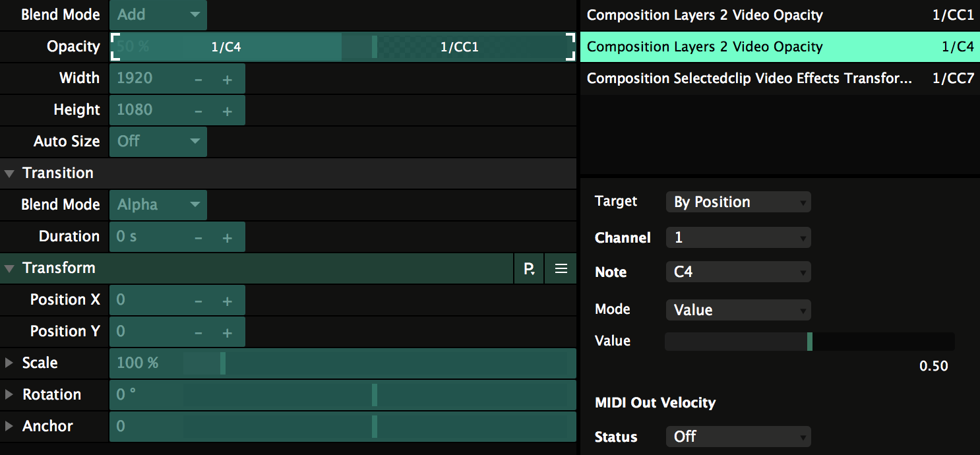Screen dimensions: 980x455
Task: Open the Target By Position dropdown
Action: (x=738, y=202)
